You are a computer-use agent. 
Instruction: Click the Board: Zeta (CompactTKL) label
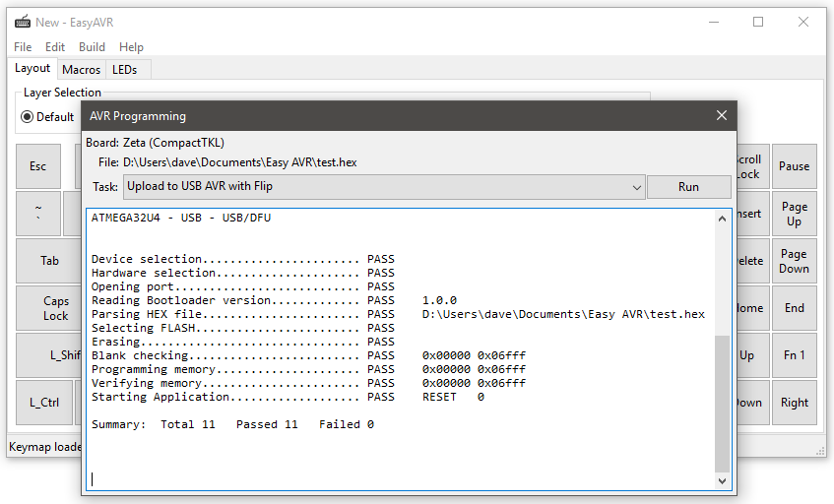[x=155, y=143]
